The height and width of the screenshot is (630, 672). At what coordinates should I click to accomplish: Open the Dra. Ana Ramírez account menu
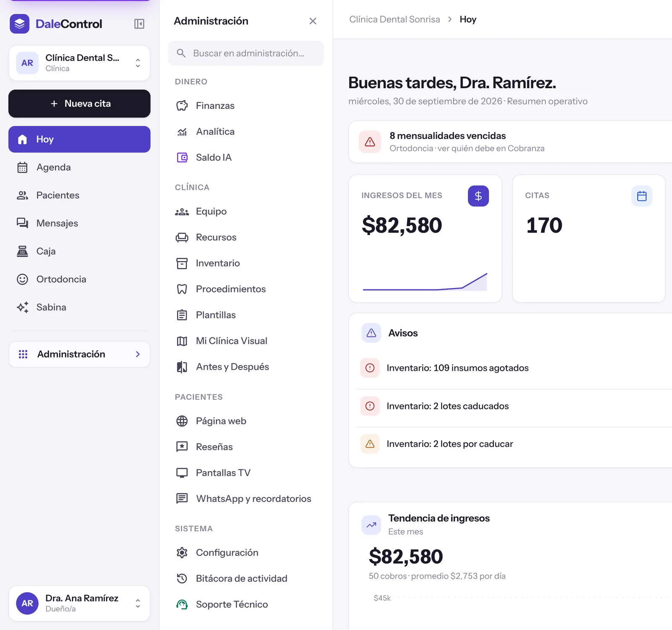pos(79,603)
